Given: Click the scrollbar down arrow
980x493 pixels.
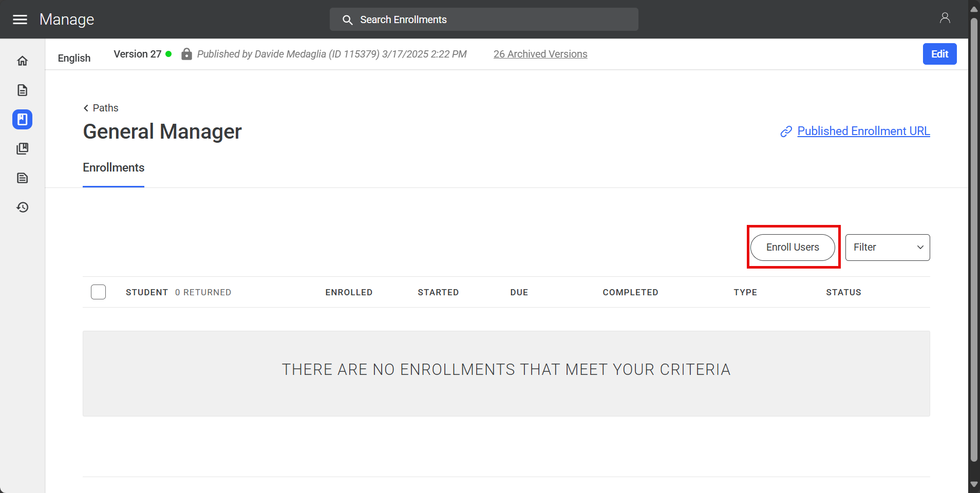Looking at the screenshot, I should coord(973,484).
